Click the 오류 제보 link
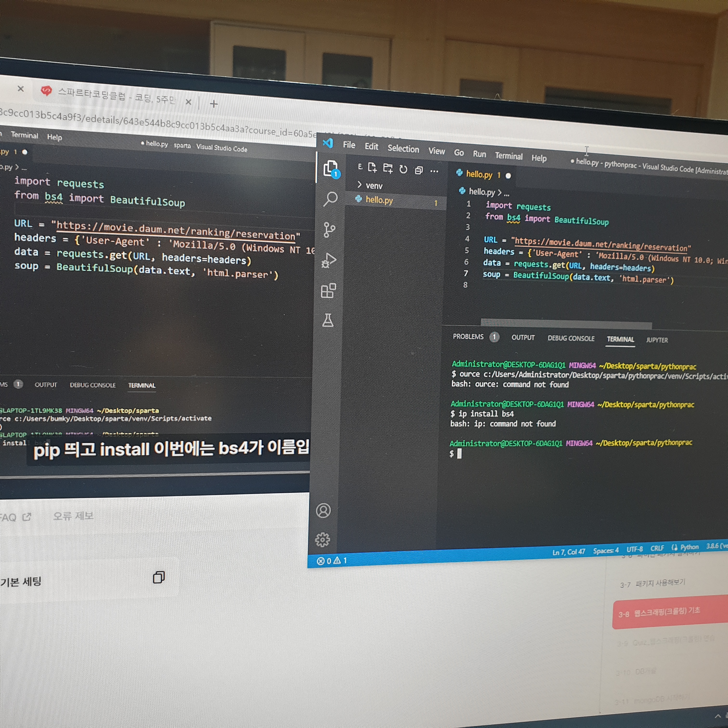The width and height of the screenshot is (728, 728). coord(73,516)
